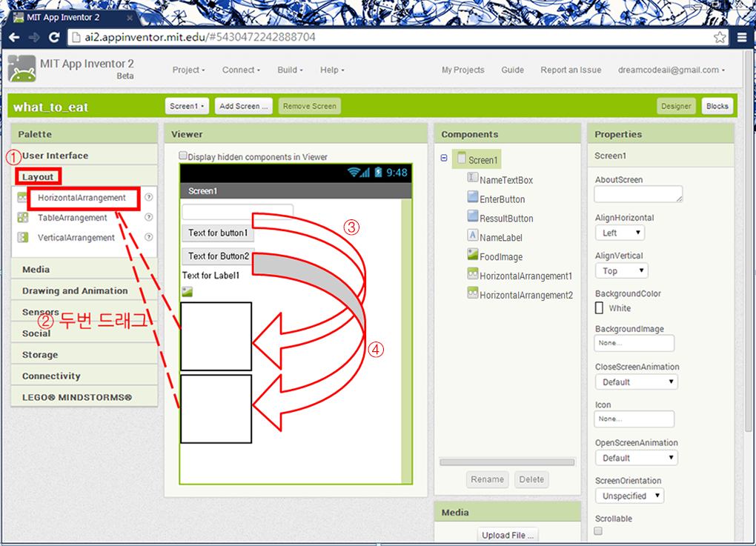
Task: Collapse the Screen1 component tree
Action: click(x=444, y=158)
